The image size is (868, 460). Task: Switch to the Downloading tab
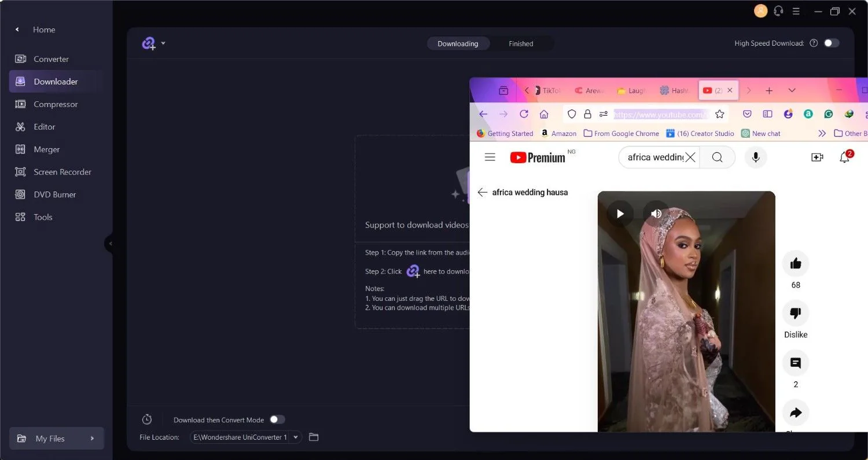458,43
